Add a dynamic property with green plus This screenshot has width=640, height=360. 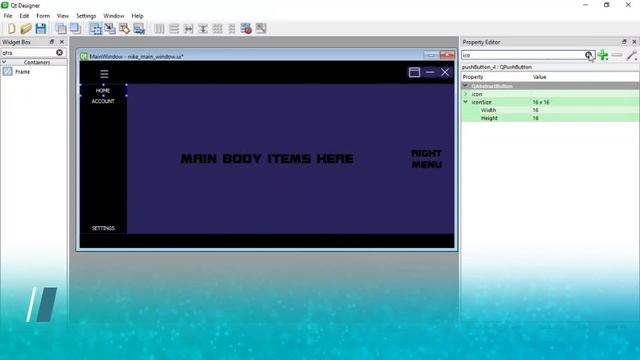pyautogui.click(x=603, y=55)
